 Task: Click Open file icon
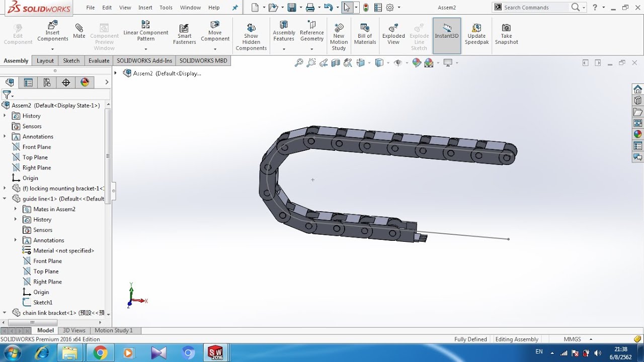point(273,8)
